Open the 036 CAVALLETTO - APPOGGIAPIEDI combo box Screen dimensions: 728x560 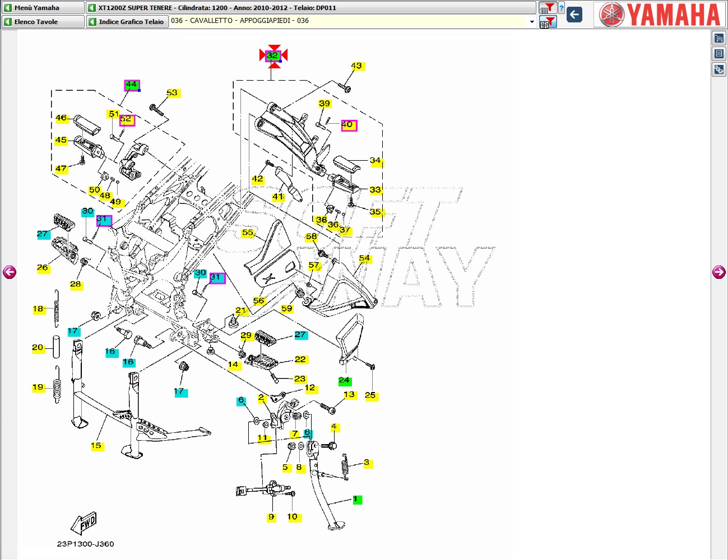tap(350, 21)
